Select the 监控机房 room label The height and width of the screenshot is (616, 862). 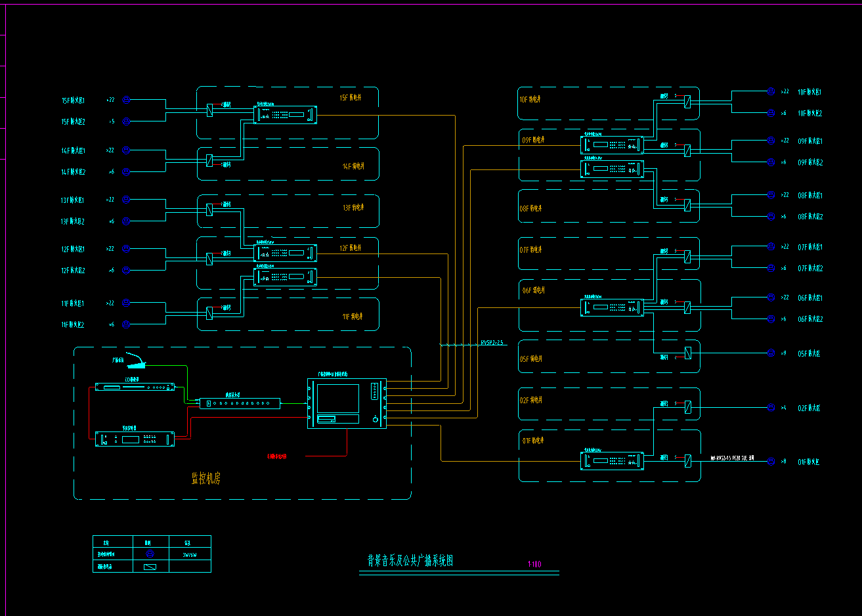[x=206, y=479]
